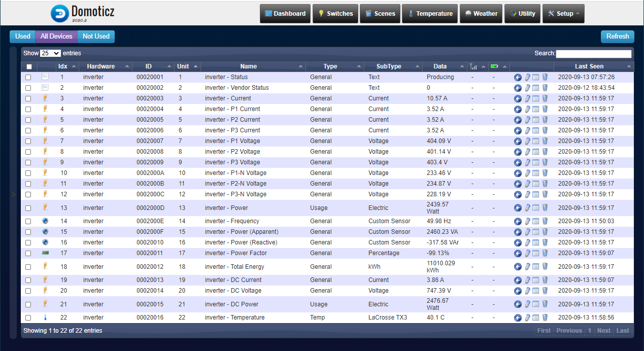
Task: Expand the Setup menu dropdown
Action: pyautogui.click(x=563, y=14)
